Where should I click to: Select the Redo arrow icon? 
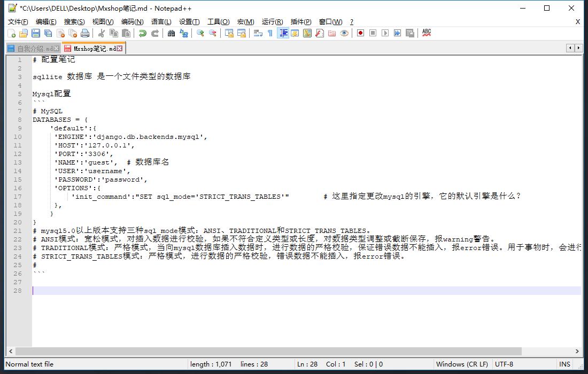155,33
